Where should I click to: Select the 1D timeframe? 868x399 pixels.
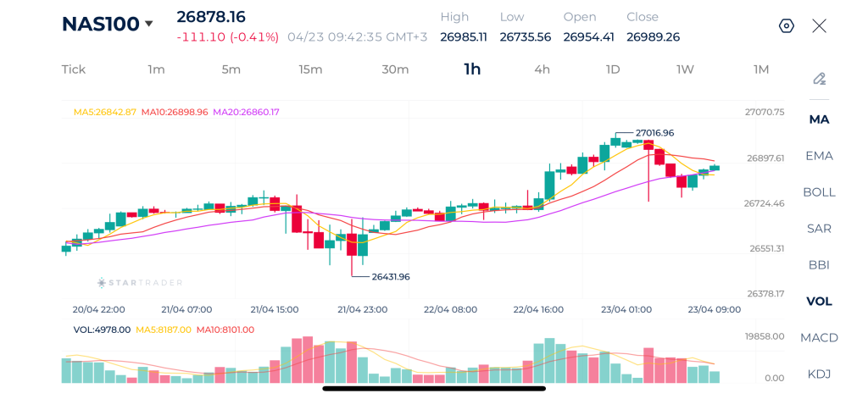pos(613,69)
